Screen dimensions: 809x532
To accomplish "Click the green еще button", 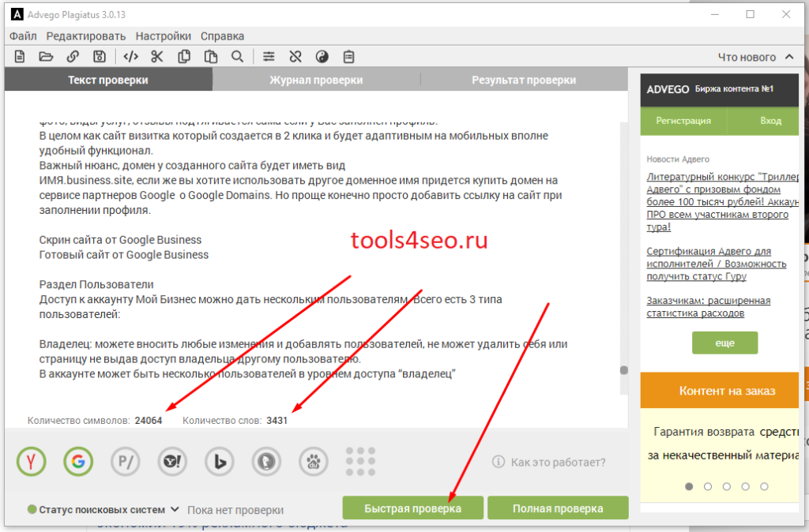I will coord(725,343).
